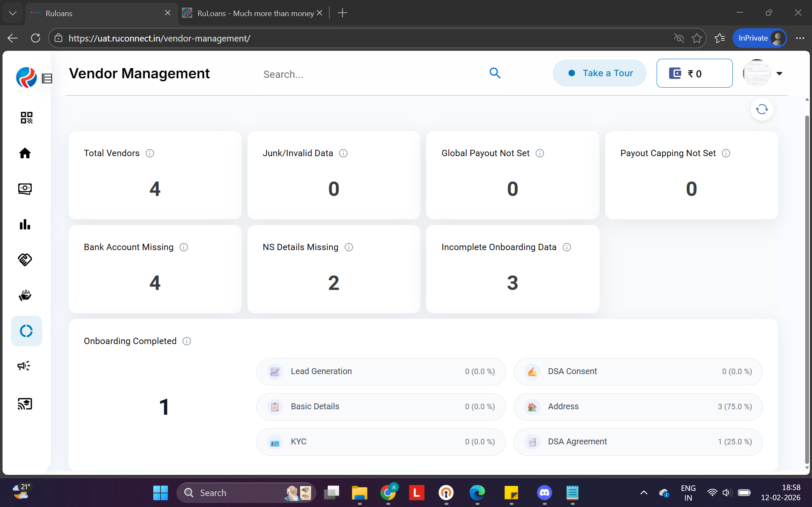Select the bar chart reports icon
The height and width of the screenshot is (507, 812).
coord(25,224)
